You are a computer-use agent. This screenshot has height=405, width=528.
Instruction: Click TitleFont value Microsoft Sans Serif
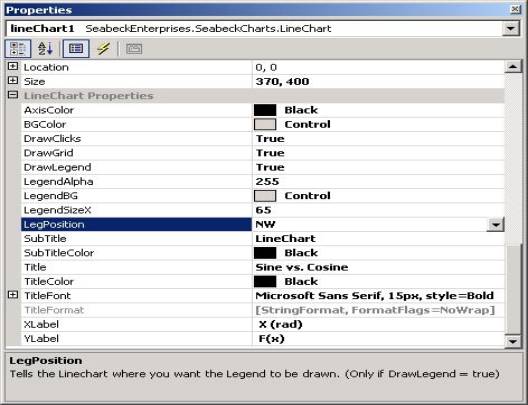(x=374, y=296)
